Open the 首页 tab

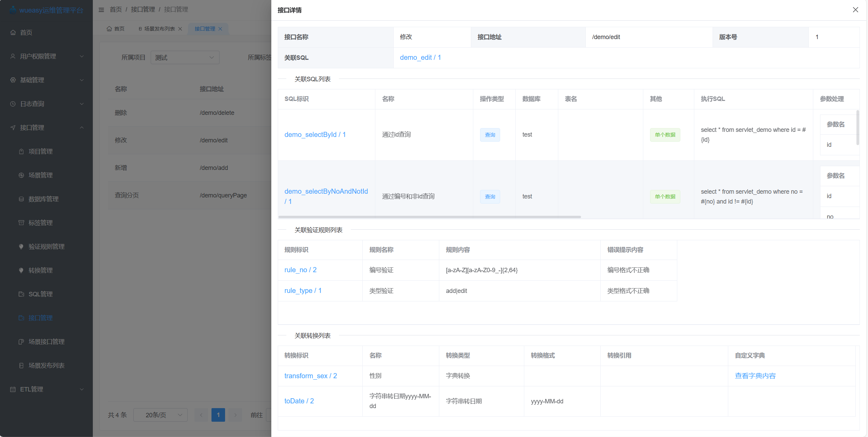pyautogui.click(x=116, y=29)
